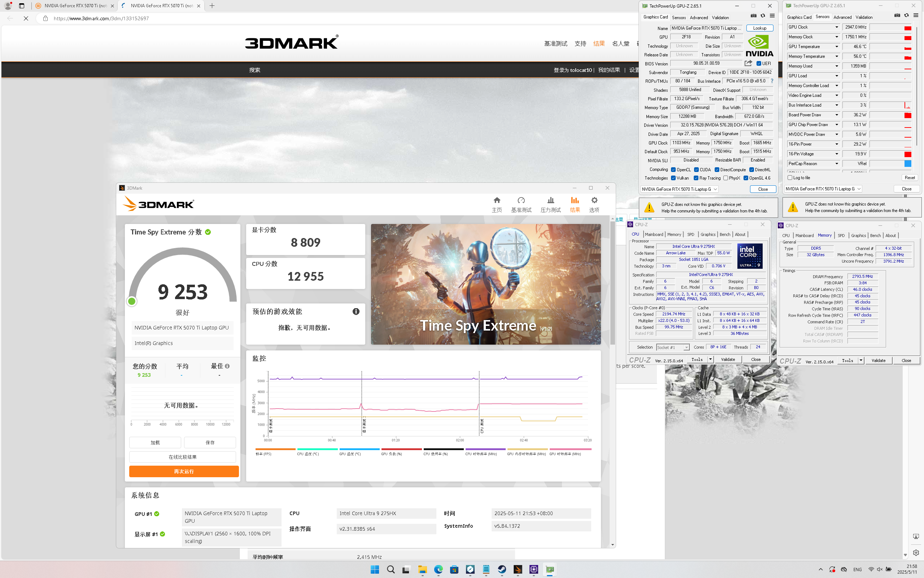Switch to Sensors tab in left GPU-Z window
The height and width of the screenshot is (578, 924).
tap(679, 18)
